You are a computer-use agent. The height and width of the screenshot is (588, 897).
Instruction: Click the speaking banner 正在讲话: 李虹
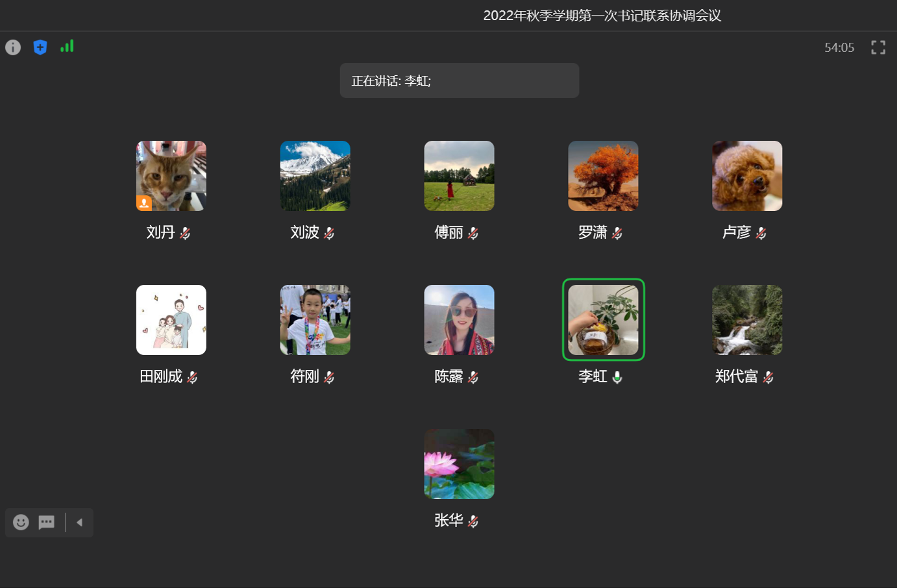coord(460,80)
